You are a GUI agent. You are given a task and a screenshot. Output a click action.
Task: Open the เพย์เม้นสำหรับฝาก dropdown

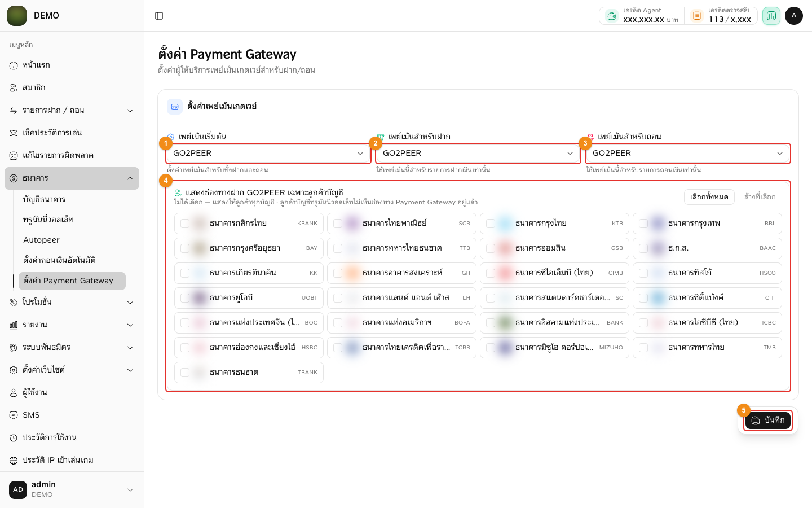(478, 154)
